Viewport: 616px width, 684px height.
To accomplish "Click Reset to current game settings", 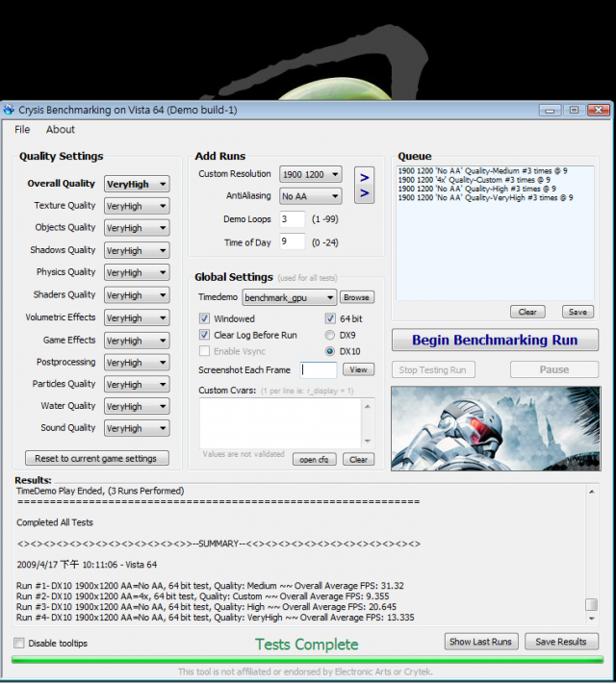I will (97, 459).
